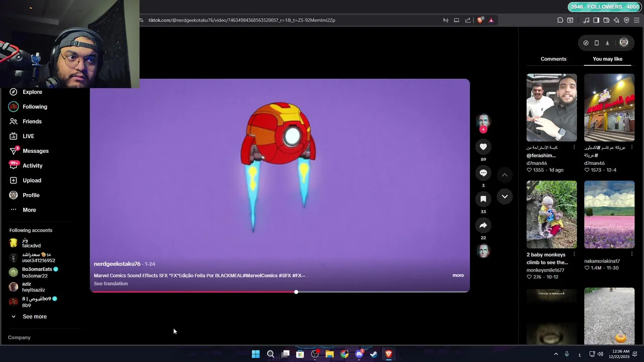Open the sound disc icon below share
Screen dimensions: 644x362
point(483,250)
